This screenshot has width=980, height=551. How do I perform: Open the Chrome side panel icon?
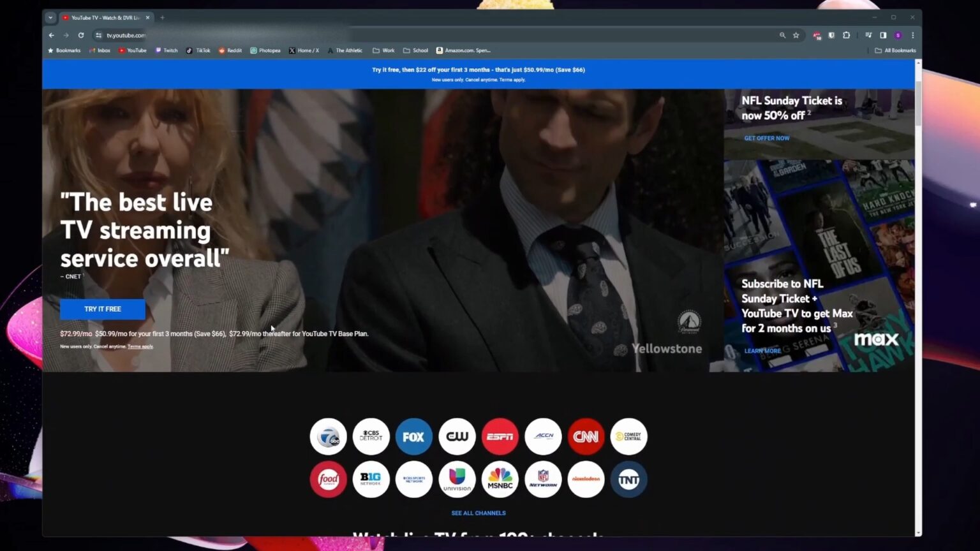point(883,35)
